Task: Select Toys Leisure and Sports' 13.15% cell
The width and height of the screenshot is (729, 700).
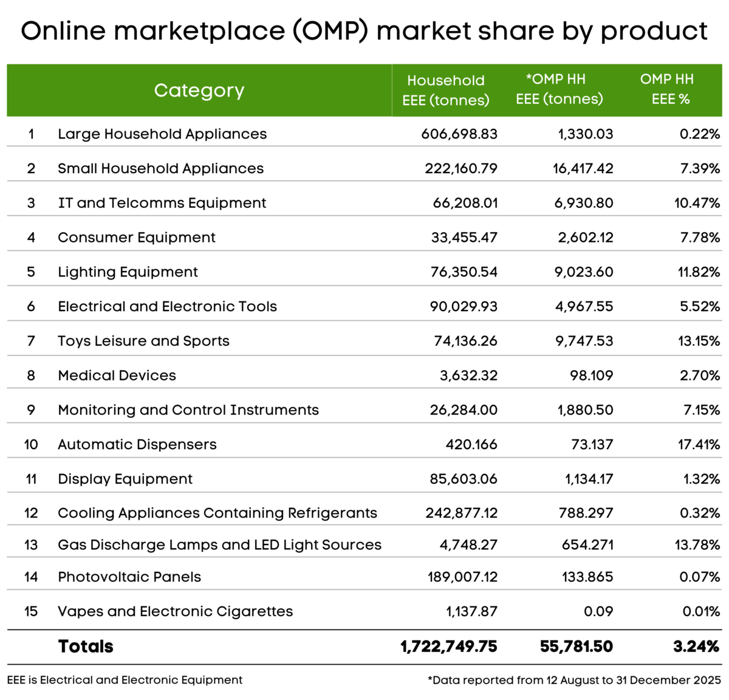Action: 699,341
